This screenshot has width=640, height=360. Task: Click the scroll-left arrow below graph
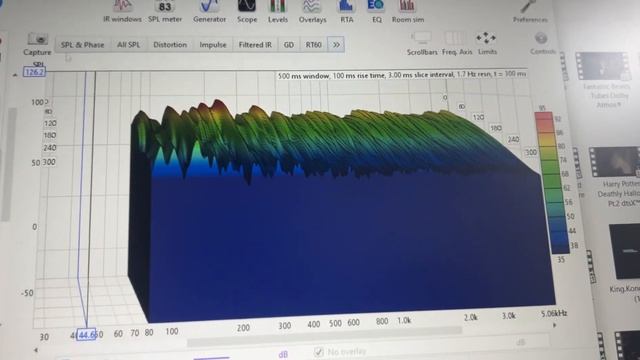pyautogui.click(x=36, y=350)
